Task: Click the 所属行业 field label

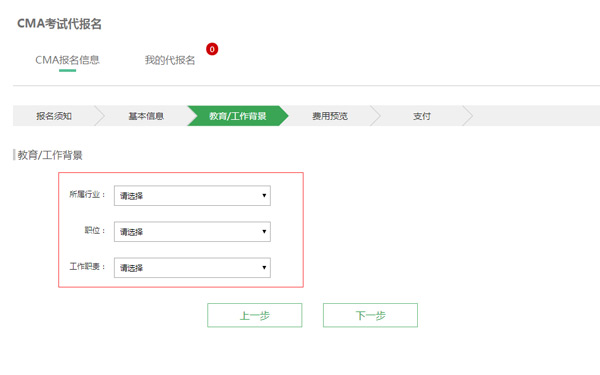Action: [87, 194]
